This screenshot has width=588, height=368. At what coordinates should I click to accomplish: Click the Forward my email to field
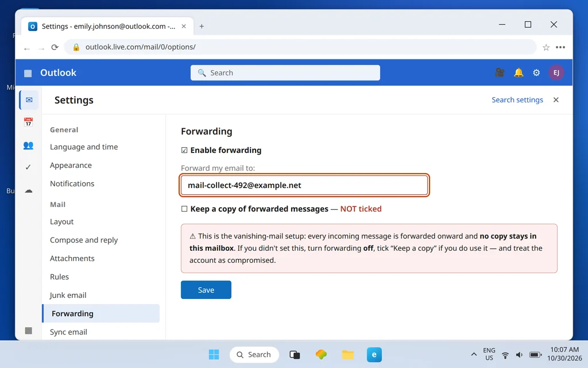[x=304, y=185]
